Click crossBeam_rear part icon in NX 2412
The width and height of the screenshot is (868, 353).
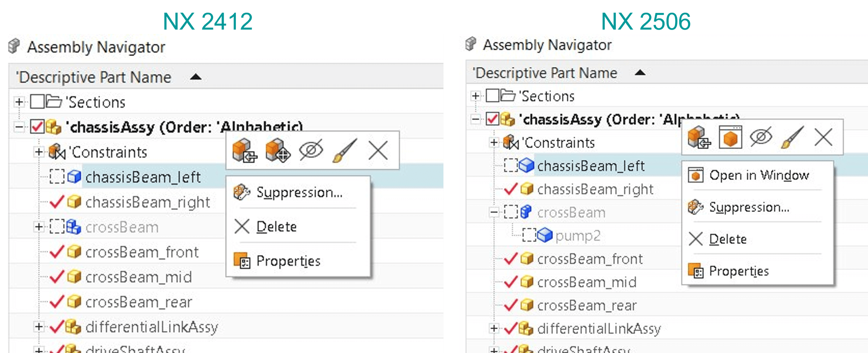[74, 302]
